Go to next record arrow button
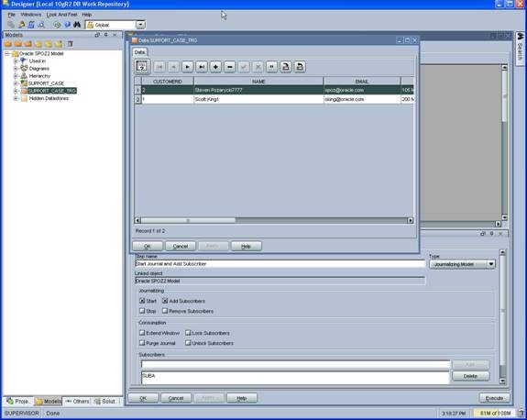The image size is (527, 420). pos(188,67)
